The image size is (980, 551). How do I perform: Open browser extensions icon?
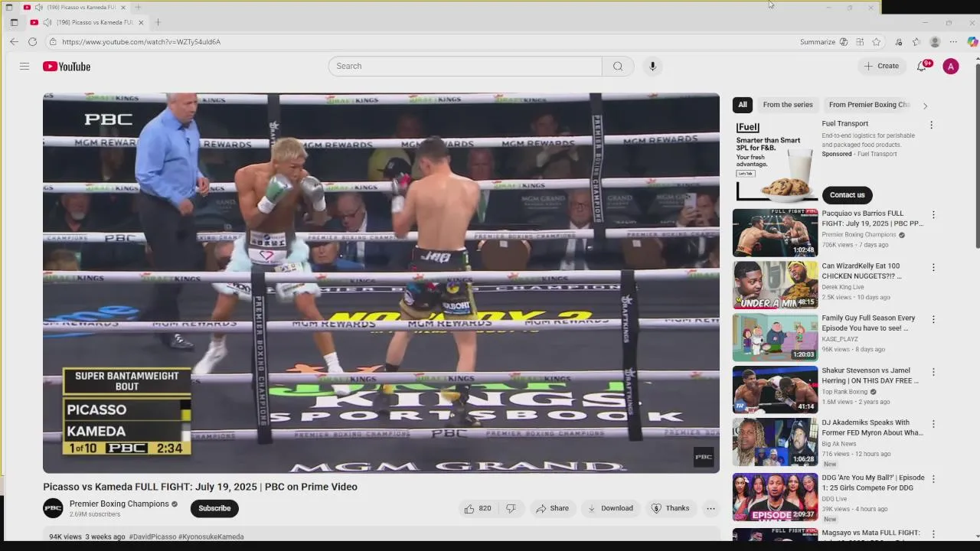pos(899,42)
